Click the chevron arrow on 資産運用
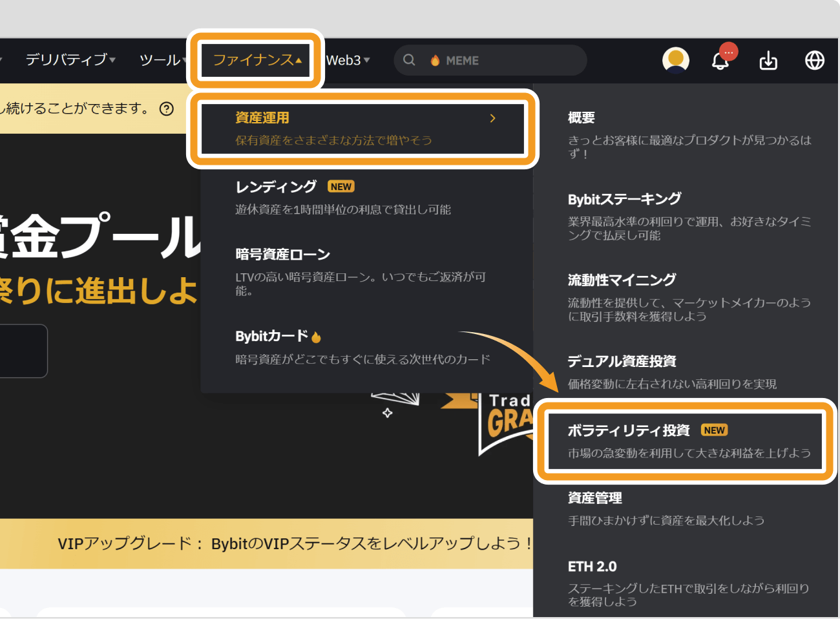This screenshot has height=619, width=840. click(x=492, y=118)
